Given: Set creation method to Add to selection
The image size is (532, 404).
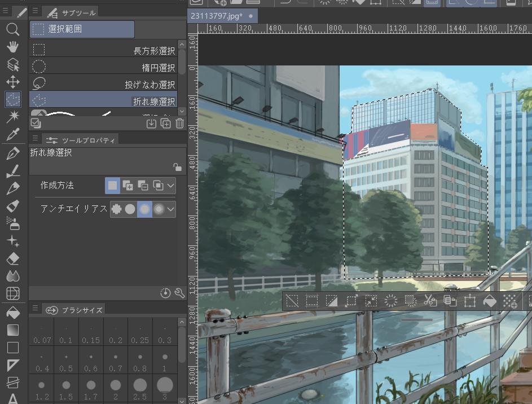Looking at the screenshot, I should coord(127,186).
